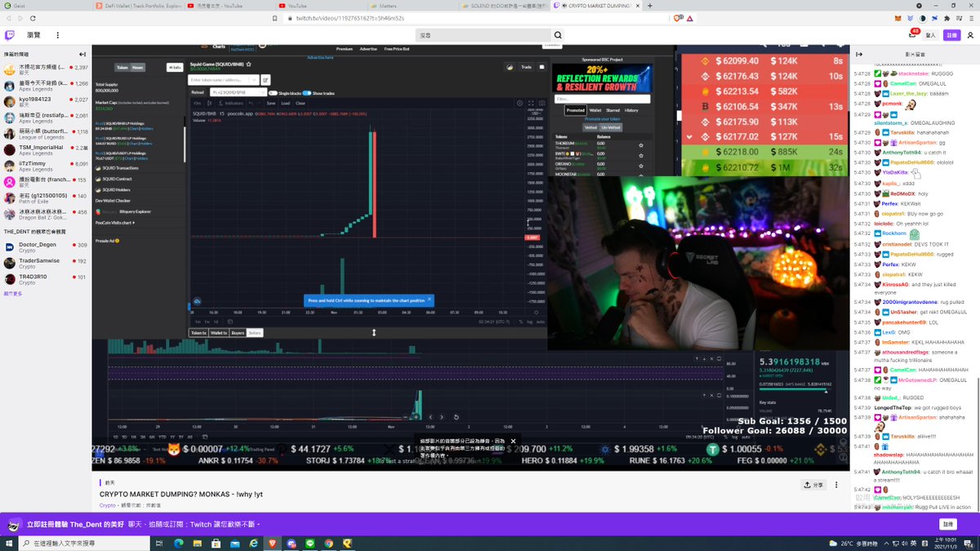
Task: Open the 瀏覽 browse link in the Twitch header
Action: click(x=33, y=35)
